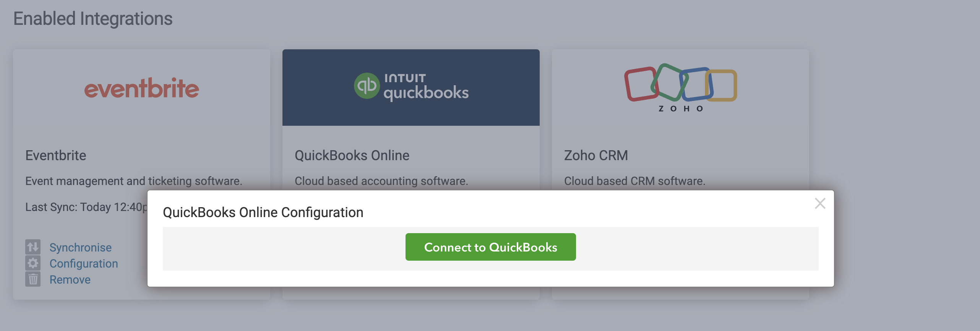The height and width of the screenshot is (331, 980).
Task: Click the Eventbrite card title
Action: click(x=56, y=156)
